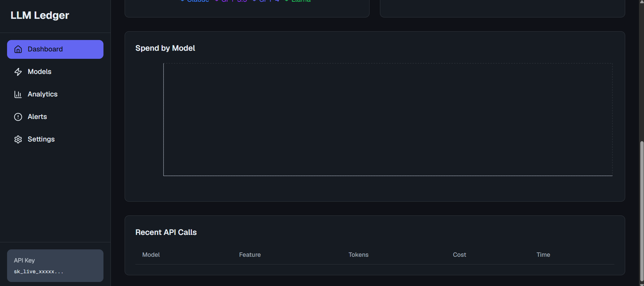Click the Settings gear icon

[x=18, y=139]
